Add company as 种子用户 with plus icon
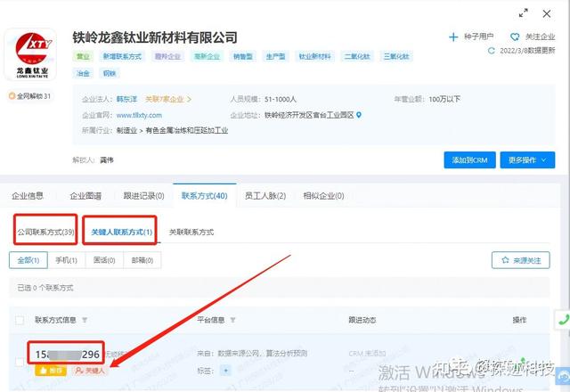This screenshot has height=392, width=570. pyautogui.click(x=453, y=37)
